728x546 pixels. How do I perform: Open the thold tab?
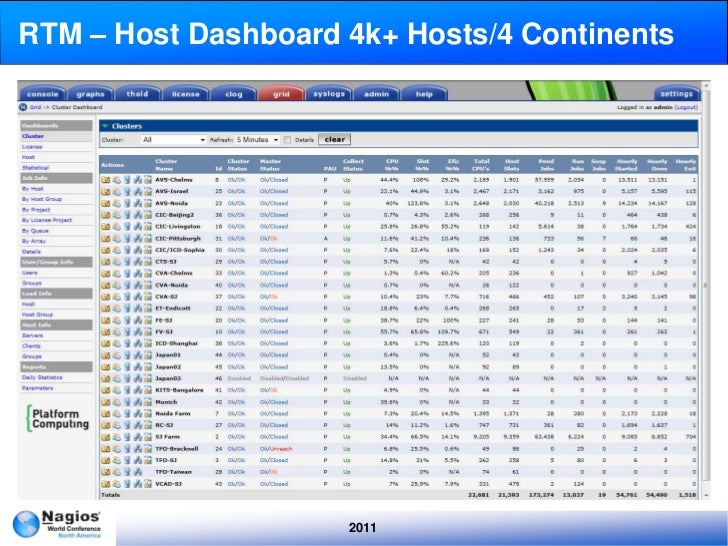coord(137,94)
